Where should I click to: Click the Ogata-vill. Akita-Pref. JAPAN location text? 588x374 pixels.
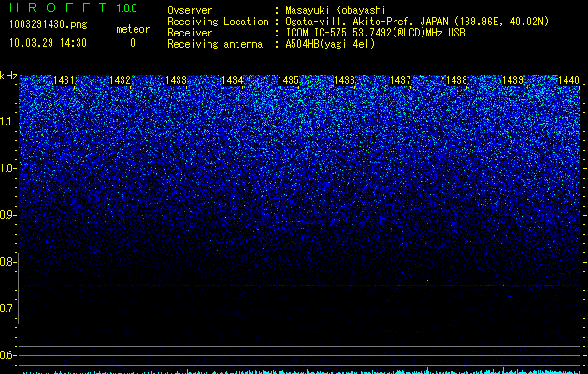[417, 22]
